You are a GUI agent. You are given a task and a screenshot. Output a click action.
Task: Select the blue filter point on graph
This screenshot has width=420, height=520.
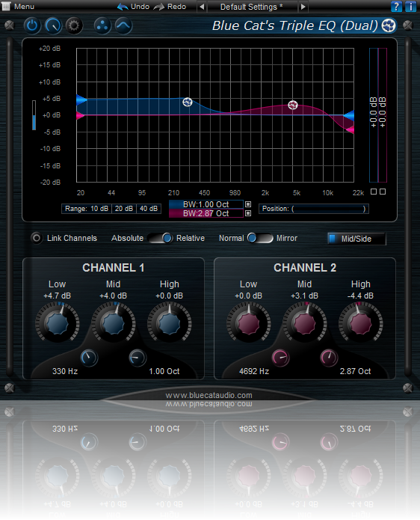(x=188, y=102)
